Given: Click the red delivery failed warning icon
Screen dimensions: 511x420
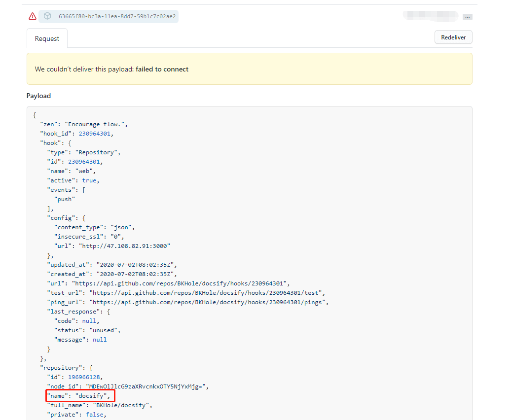Looking at the screenshot, I should point(33,16).
